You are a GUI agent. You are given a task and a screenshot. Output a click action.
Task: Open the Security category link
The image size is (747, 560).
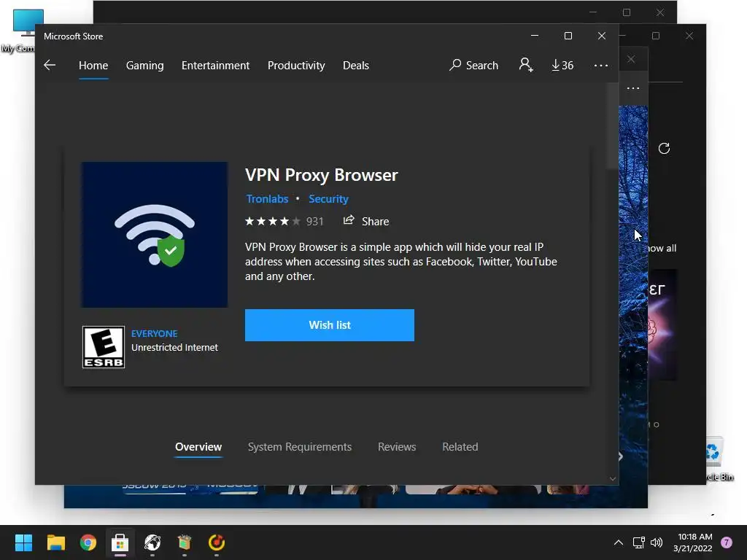point(329,199)
